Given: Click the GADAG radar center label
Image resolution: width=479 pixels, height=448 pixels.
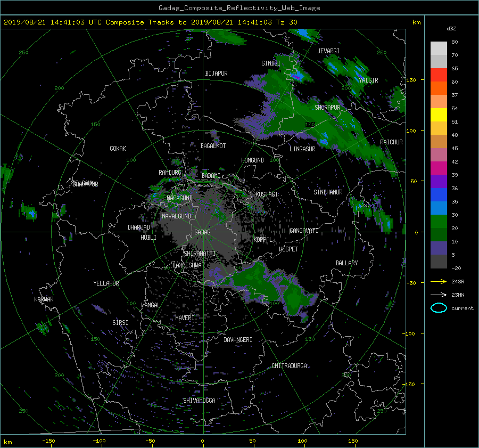Looking at the screenshot, I should click(x=203, y=232).
